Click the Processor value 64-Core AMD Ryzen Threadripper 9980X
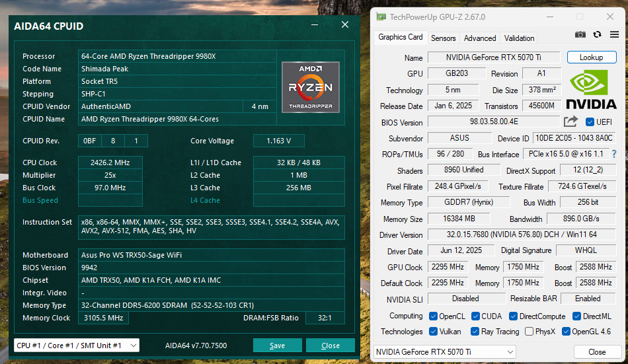Image resolution: width=628 pixels, height=364 pixels. pos(177,56)
